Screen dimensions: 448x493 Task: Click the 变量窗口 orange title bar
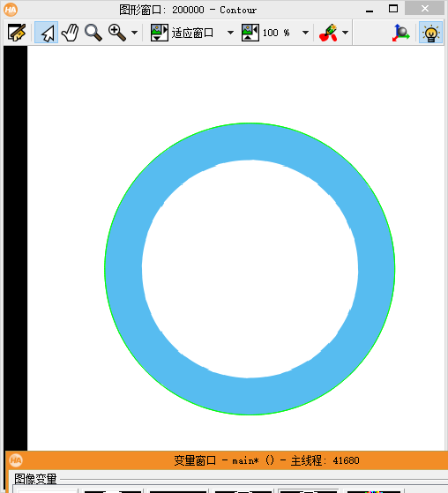(x=227, y=460)
